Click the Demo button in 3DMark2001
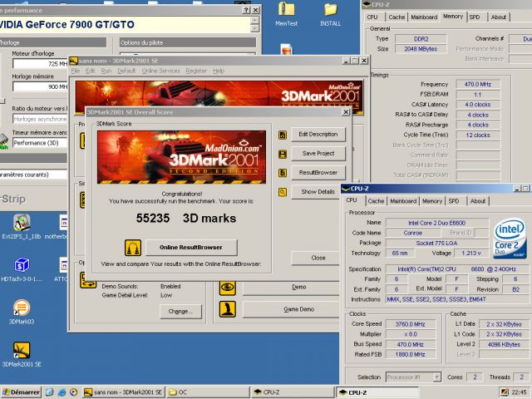The image size is (532, 399). click(291, 288)
